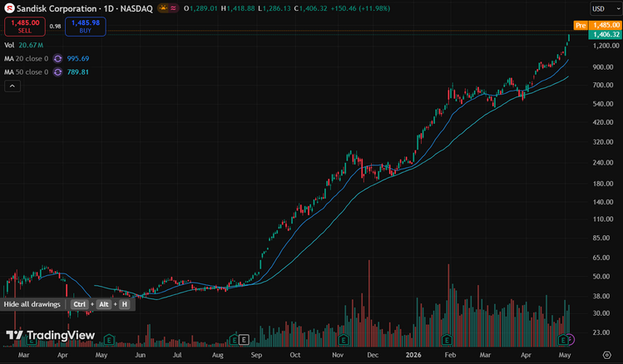Viewport: 623px width, 364px height.
Task: Open the earnings marker near May 2025
Action: click(109, 340)
